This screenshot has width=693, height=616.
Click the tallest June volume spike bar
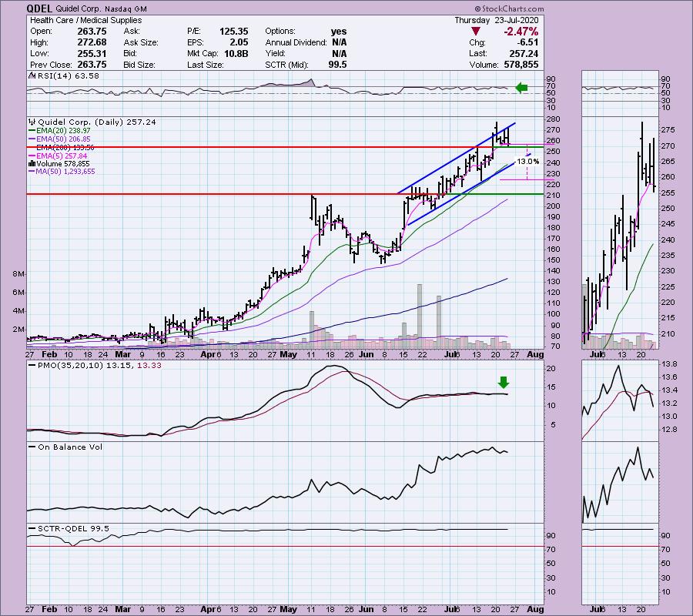(x=420, y=316)
